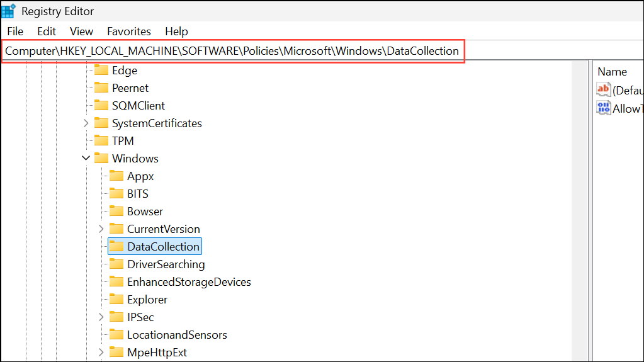This screenshot has height=362, width=644.
Task: Select the SystemCertificates folder icon
Action: click(x=101, y=123)
